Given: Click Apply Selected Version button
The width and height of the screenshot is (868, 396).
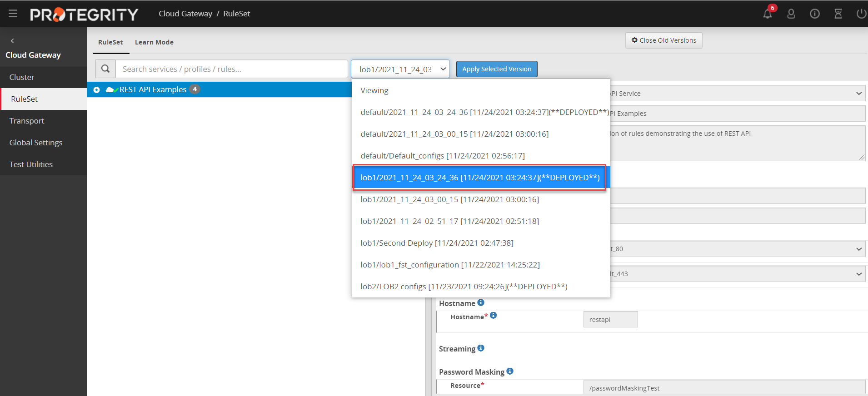Looking at the screenshot, I should coord(497,69).
